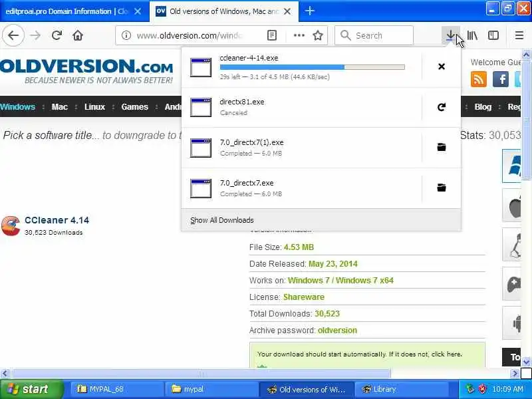Click the forward navigation arrow
Viewport: 532px width, 399px height.
point(35,35)
